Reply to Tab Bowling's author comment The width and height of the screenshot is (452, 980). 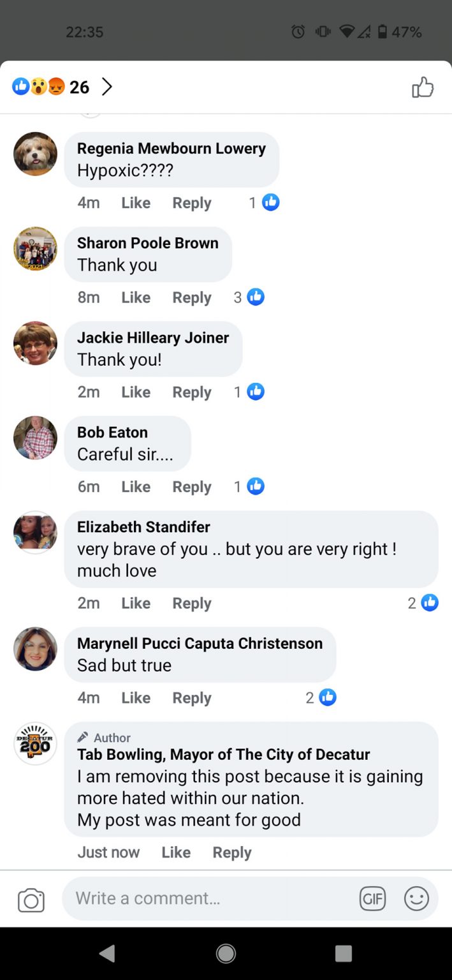point(231,852)
